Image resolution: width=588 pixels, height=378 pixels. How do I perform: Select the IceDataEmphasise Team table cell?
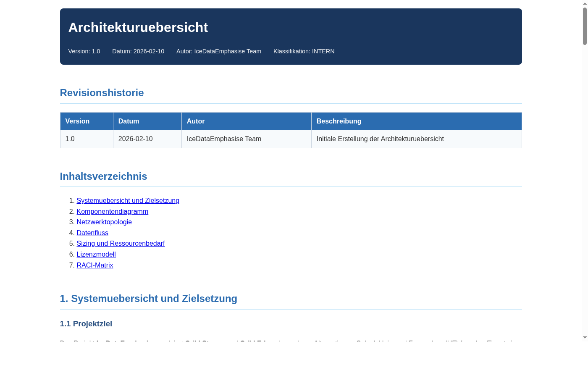pos(224,139)
